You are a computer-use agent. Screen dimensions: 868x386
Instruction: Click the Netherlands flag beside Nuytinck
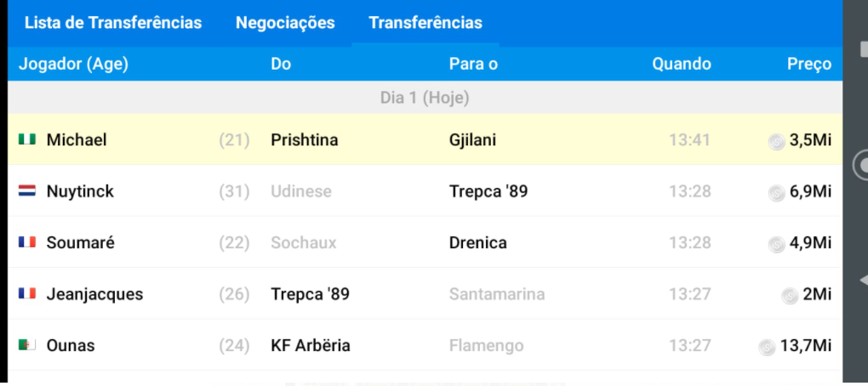pos(27,191)
